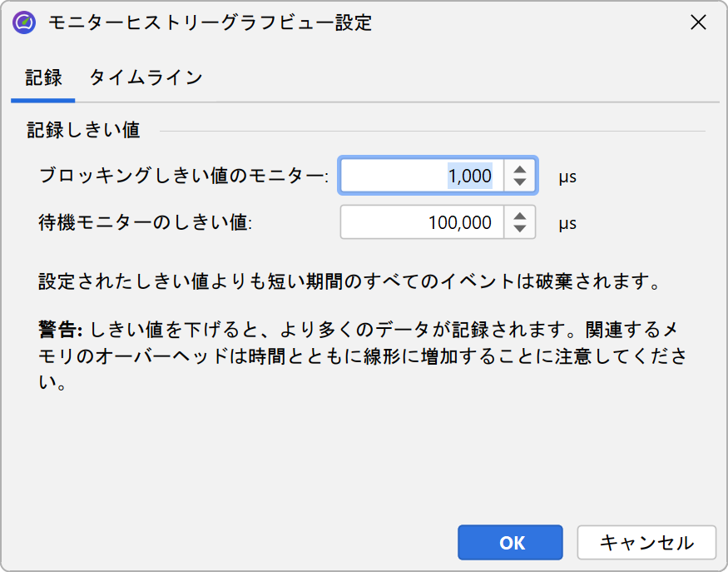Switch to the 記録 tab
The height and width of the screenshot is (572, 728).
click(x=43, y=77)
